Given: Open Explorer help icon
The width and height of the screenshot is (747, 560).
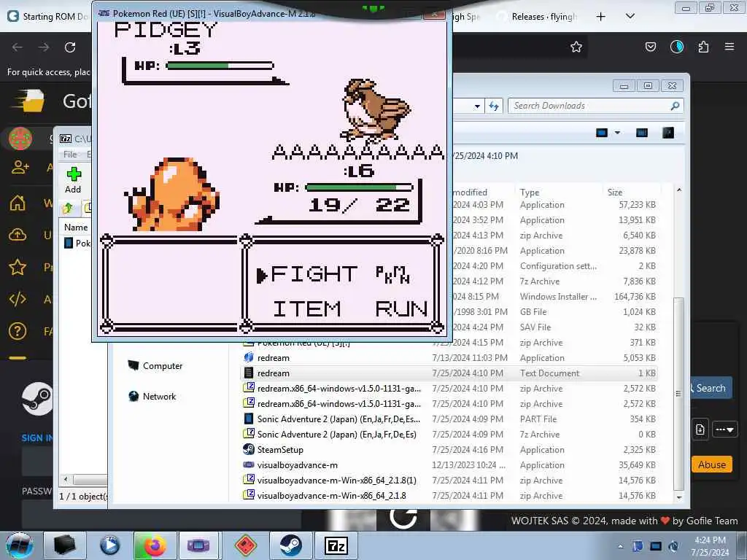Looking at the screenshot, I should click(668, 133).
